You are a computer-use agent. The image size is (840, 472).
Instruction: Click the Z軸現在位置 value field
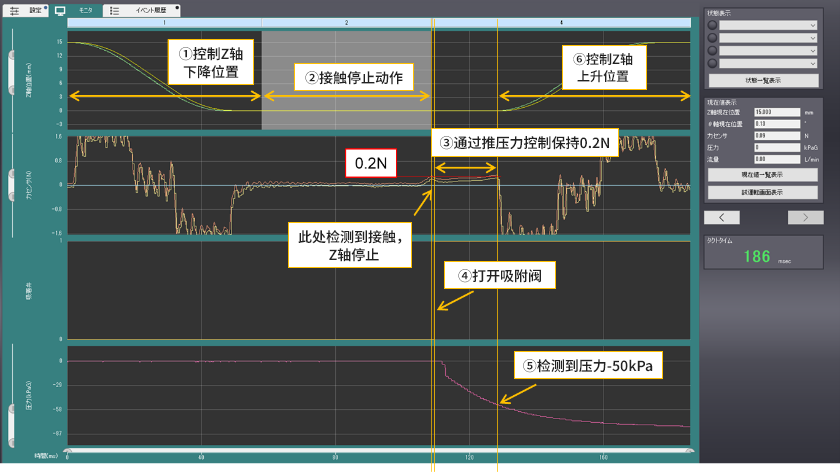(x=776, y=113)
